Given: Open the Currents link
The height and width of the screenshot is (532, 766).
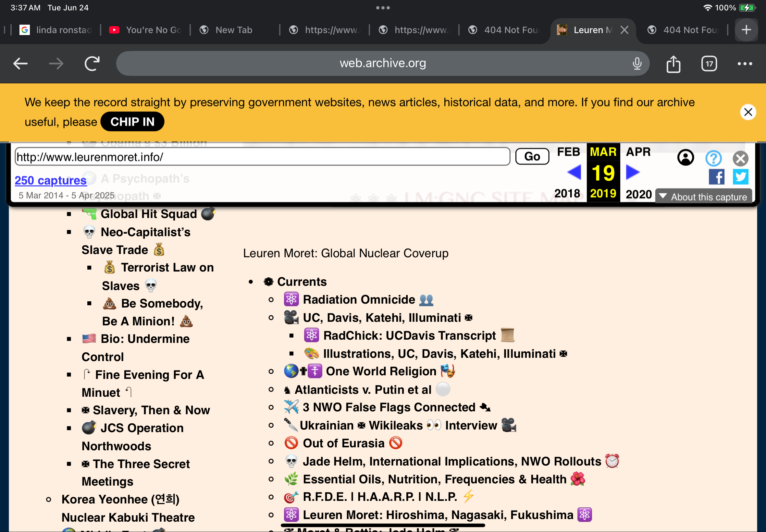Looking at the screenshot, I should point(295,282).
